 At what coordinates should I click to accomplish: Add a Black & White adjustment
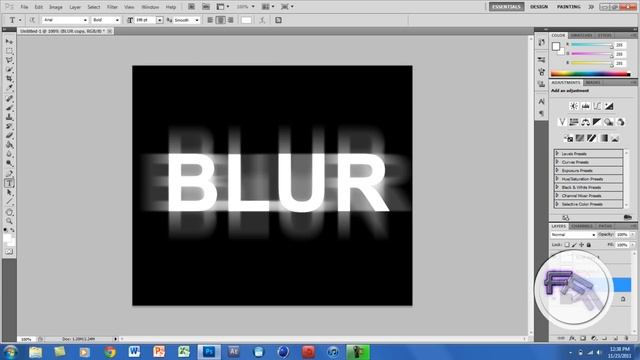(x=597, y=122)
